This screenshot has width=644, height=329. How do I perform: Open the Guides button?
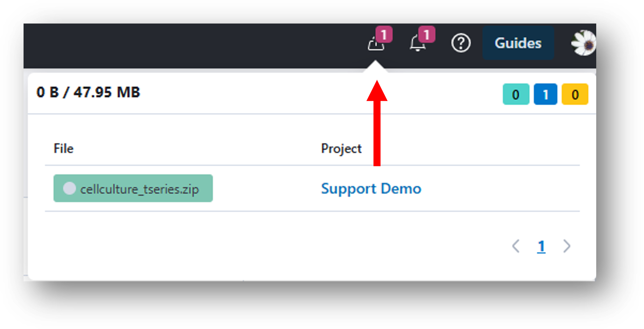(x=518, y=43)
